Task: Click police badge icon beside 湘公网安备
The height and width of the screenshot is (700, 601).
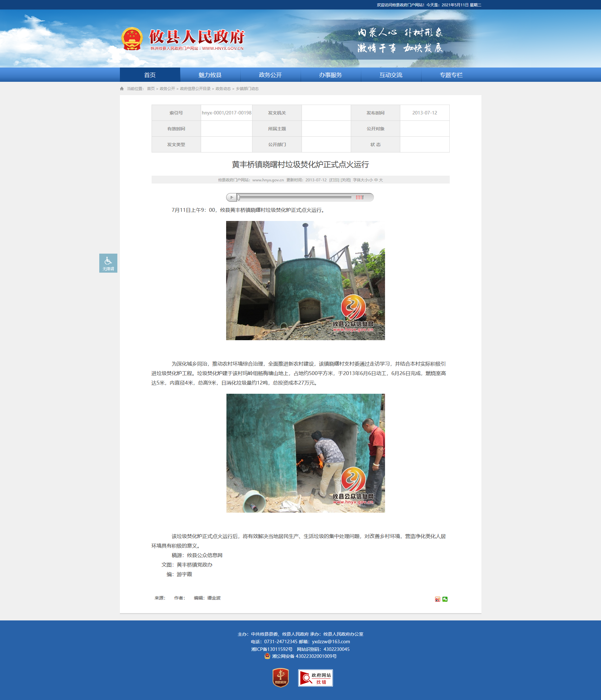Action: click(267, 656)
